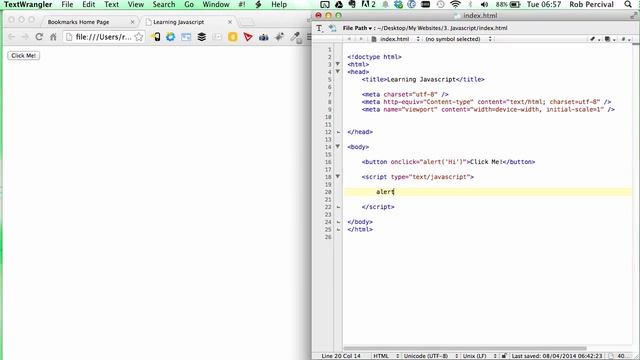The width and height of the screenshot is (640, 360).
Task: Click the Chrome back arrow
Action: tap(11, 37)
